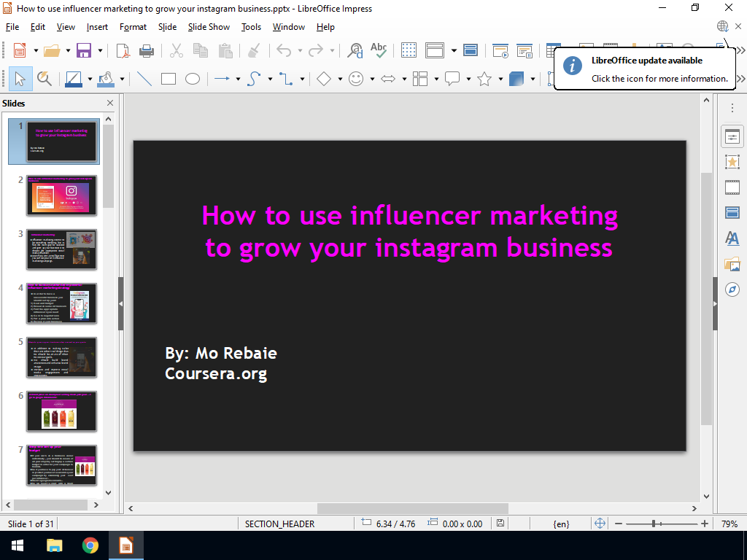Screen dimensions: 747x560
Task: Open sidebar Animation panel star icon
Action: (732, 162)
